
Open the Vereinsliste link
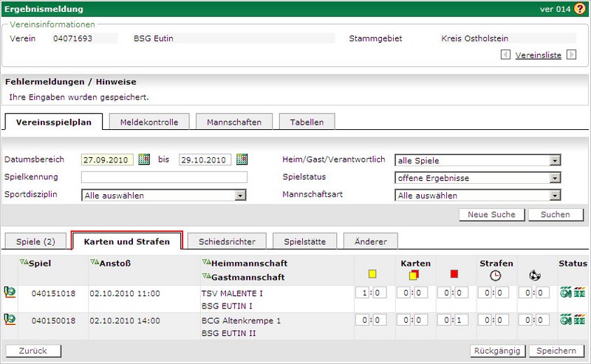click(x=538, y=55)
